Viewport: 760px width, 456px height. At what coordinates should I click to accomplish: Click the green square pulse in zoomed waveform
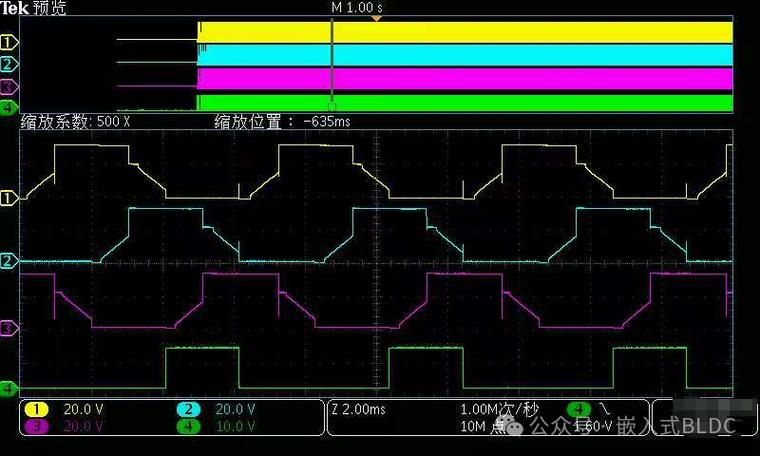click(x=203, y=366)
